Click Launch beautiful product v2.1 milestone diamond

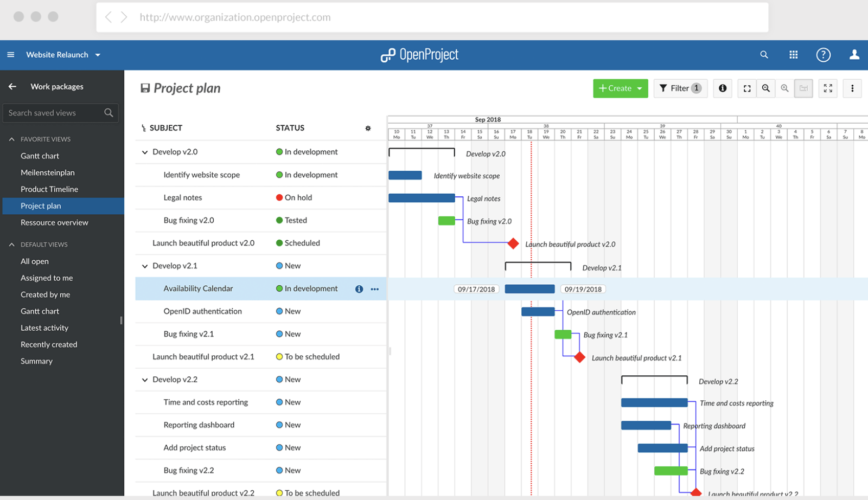pos(580,357)
